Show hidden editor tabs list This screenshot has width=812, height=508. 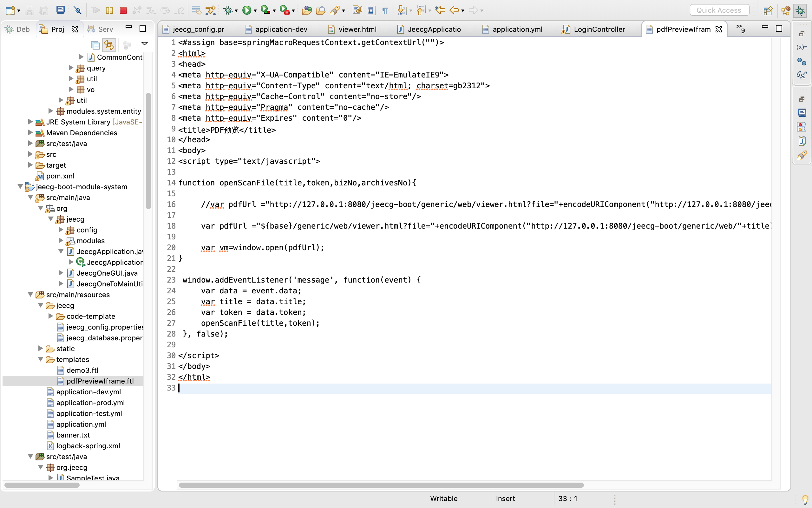click(740, 29)
